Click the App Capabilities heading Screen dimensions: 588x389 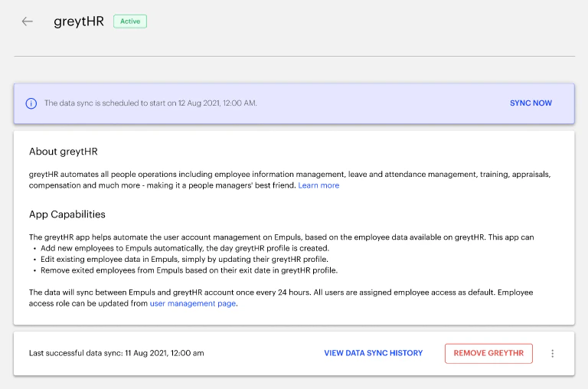click(x=67, y=214)
